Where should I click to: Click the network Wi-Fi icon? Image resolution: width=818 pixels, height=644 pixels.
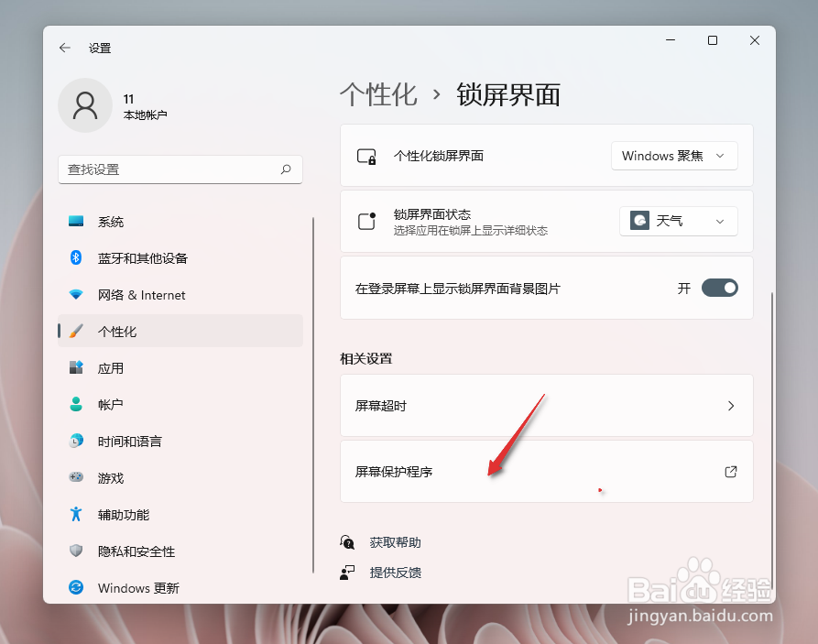(x=76, y=294)
